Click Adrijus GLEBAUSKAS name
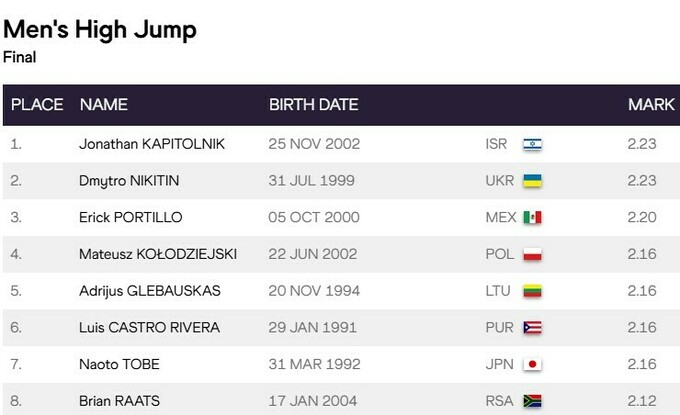Viewport: 680px width, 415px height. click(150, 291)
